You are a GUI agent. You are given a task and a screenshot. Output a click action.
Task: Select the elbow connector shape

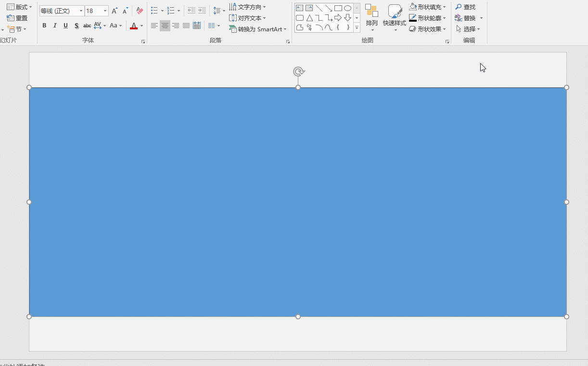(x=319, y=18)
